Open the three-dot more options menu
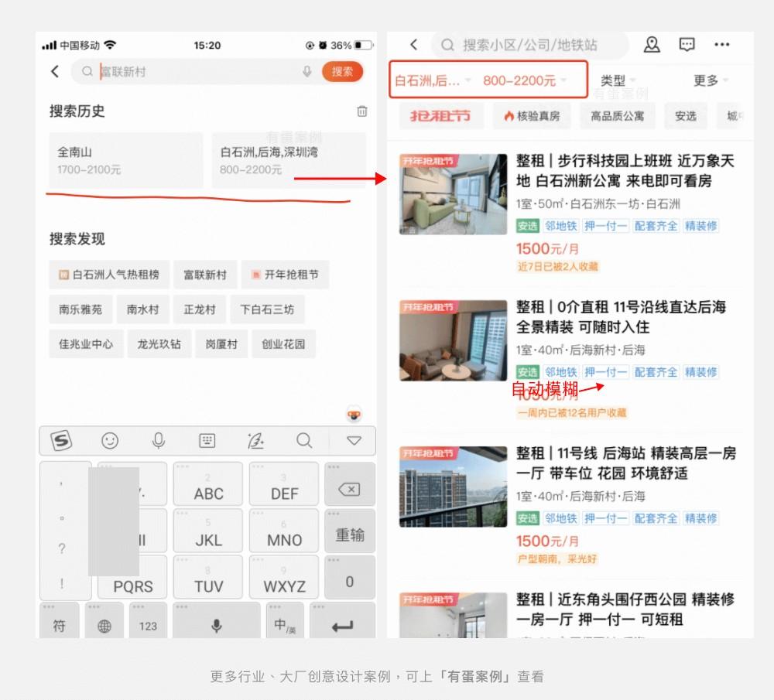 pyautogui.click(x=721, y=45)
